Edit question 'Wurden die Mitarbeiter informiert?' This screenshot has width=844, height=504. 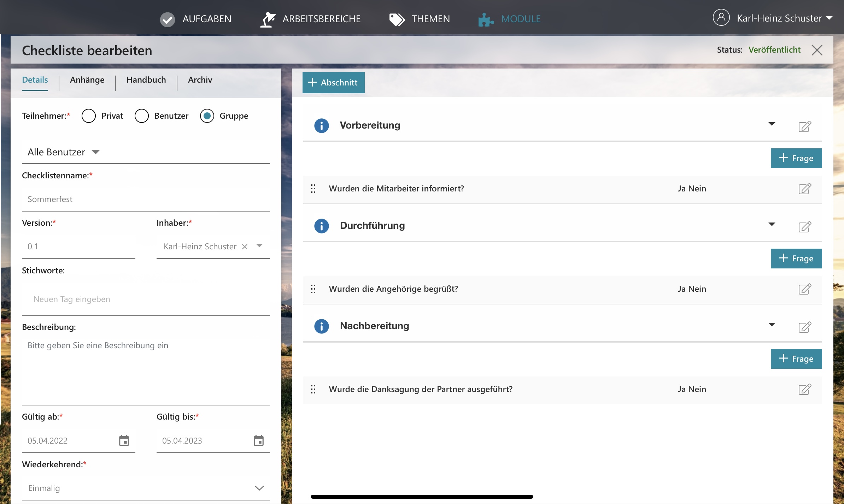pos(804,189)
